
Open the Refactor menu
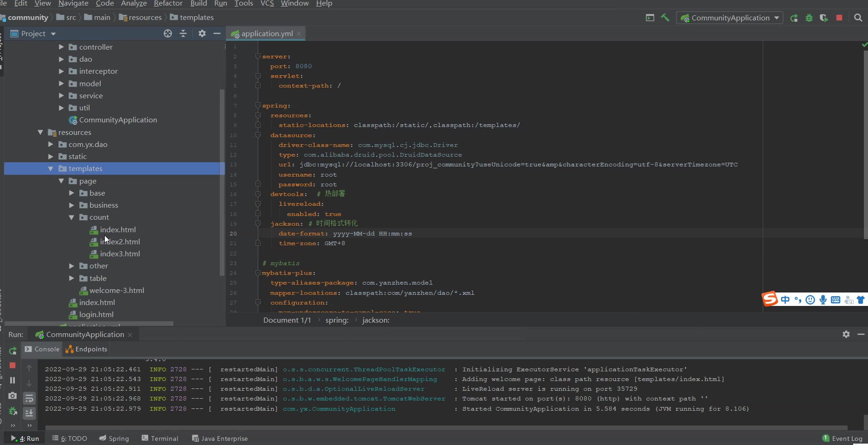[x=168, y=4]
